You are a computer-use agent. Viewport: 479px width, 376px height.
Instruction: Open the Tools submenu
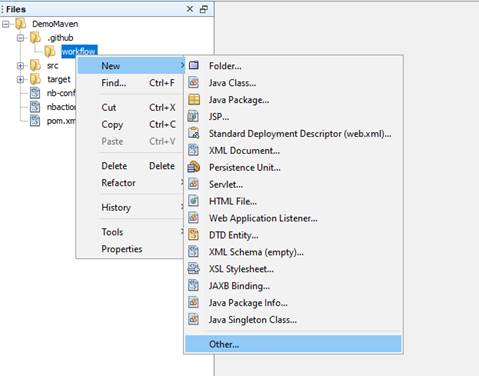pos(131,232)
